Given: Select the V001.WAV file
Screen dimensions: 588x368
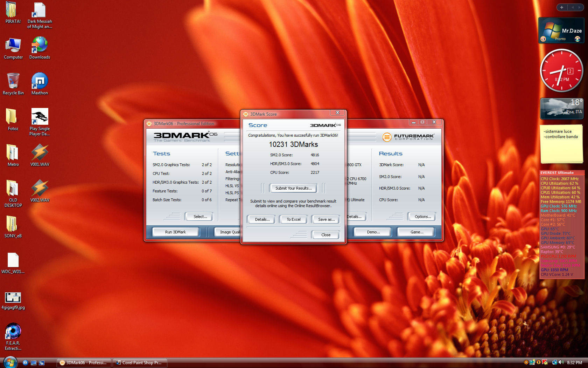Looking at the screenshot, I should pos(40,156).
